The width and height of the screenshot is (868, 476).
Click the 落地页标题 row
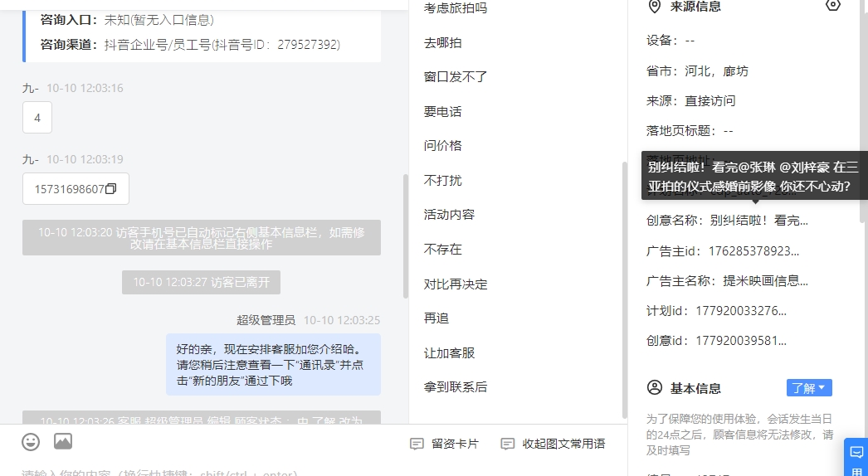(690, 131)
